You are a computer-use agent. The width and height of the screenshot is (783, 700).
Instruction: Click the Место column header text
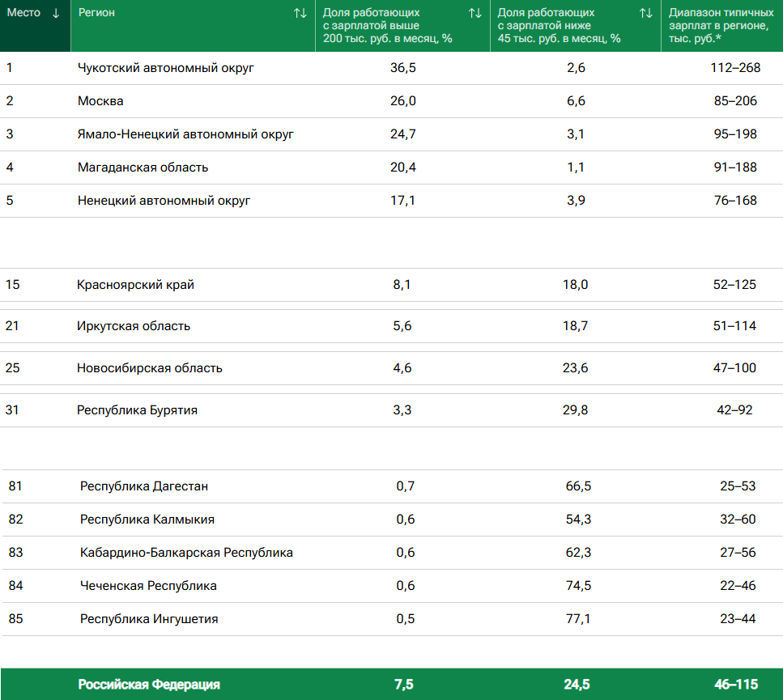pyautogui.click(x=23, y=13)
